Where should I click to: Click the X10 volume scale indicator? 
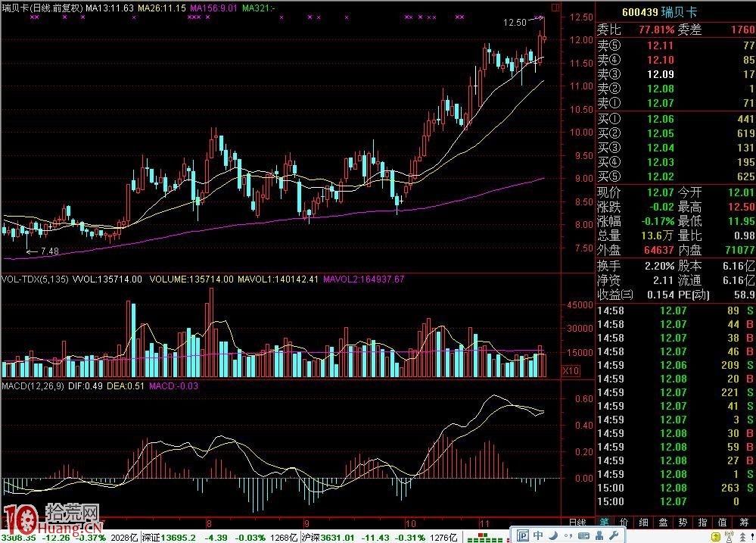(572, 370)
